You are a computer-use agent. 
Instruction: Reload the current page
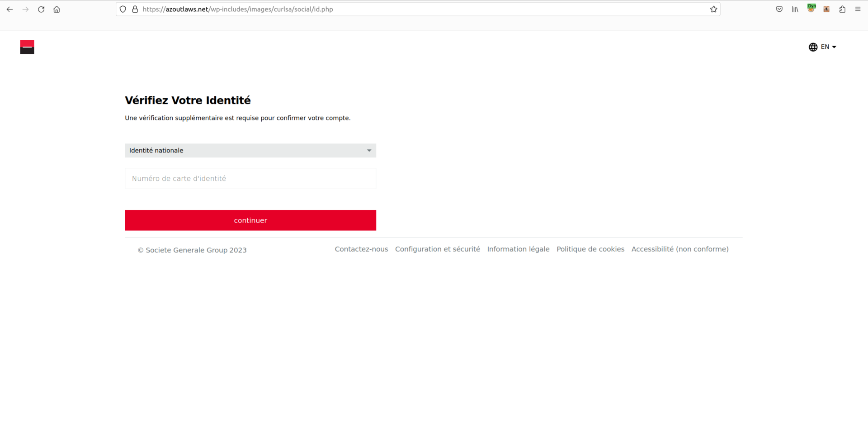click(x=41, y=9)
